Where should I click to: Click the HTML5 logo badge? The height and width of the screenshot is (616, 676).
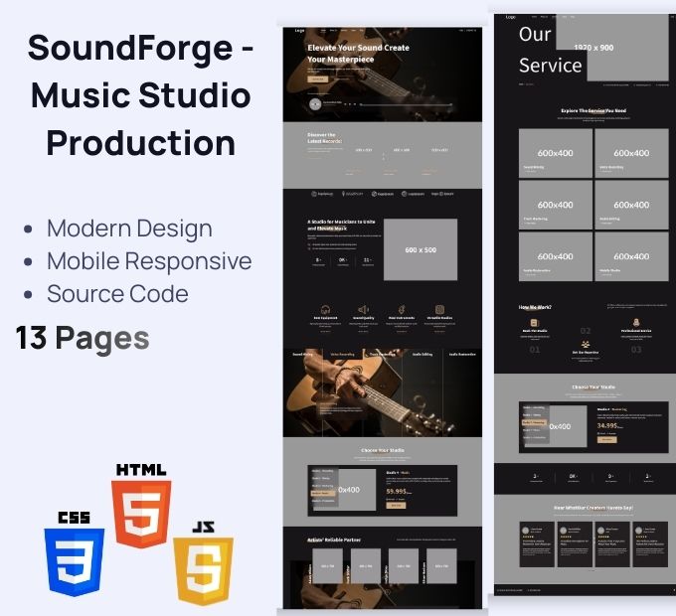[141, 507]
